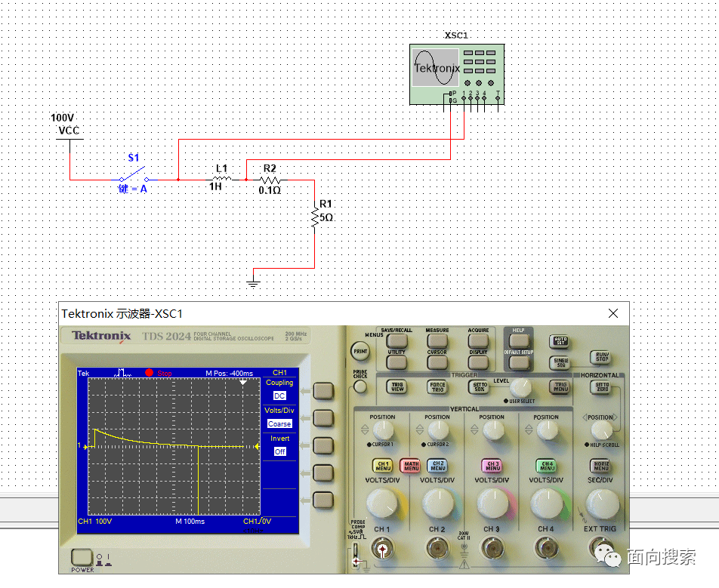
Task: Click the CH 2 BNC input connector
Action: (437, 549)
